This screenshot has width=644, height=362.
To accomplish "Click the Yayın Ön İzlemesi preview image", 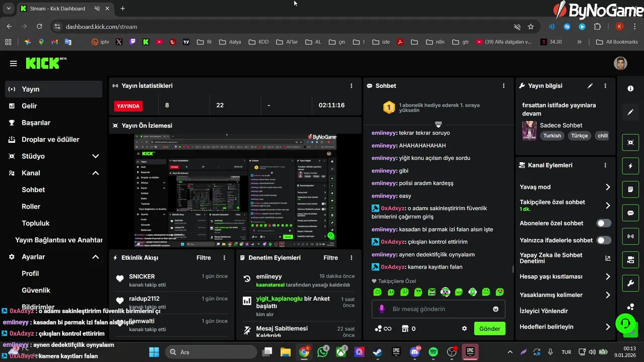I will [x=235, y=191].
